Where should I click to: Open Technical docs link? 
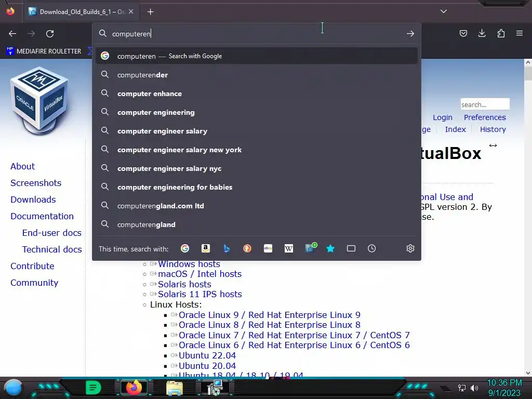pyautogui.click(x=52, y=249)
